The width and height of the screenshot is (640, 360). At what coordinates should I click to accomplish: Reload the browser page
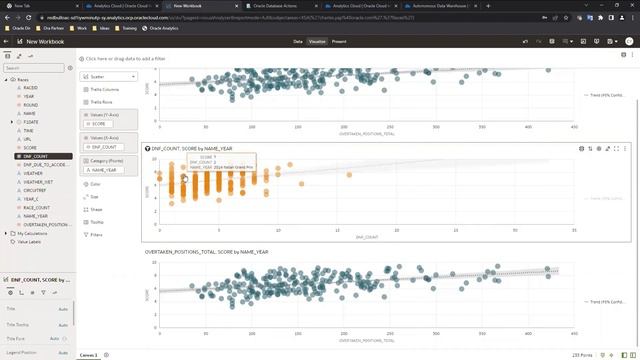point(29,18)
